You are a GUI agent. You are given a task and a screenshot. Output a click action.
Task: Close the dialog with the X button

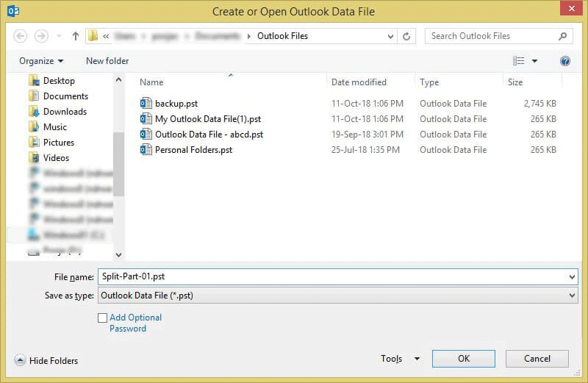click(571, 8)
